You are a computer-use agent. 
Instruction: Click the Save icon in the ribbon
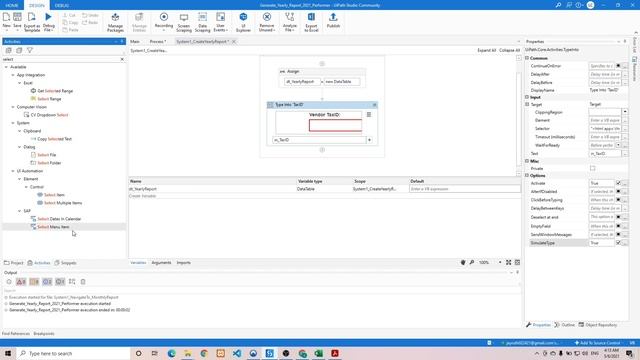point(17,17)
